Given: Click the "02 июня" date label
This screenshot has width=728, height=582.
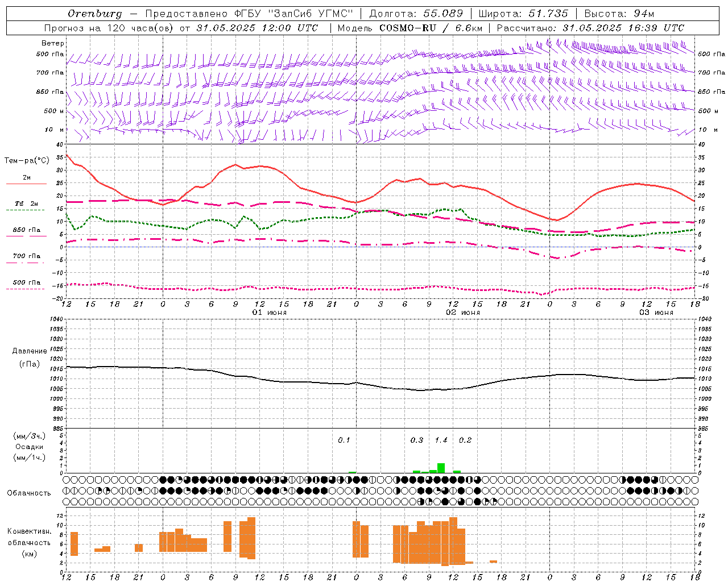Looking at the screenshot, I should coord(463,313).
